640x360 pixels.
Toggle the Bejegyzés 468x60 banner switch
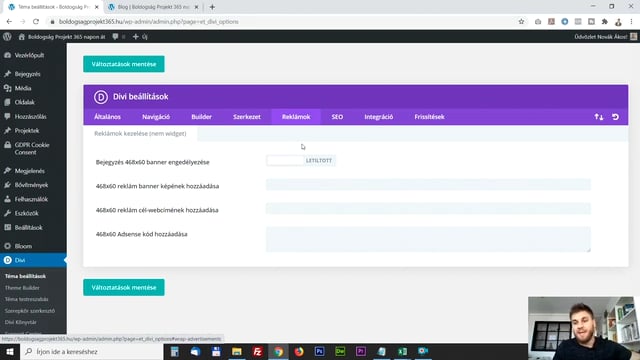(x=301, y=161)
